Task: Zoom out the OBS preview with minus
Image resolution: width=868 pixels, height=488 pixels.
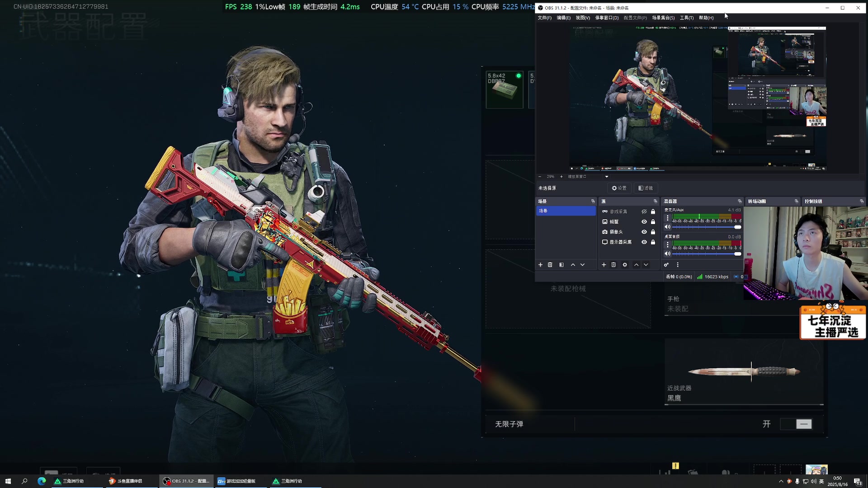Action: click(x=540, y=177)
